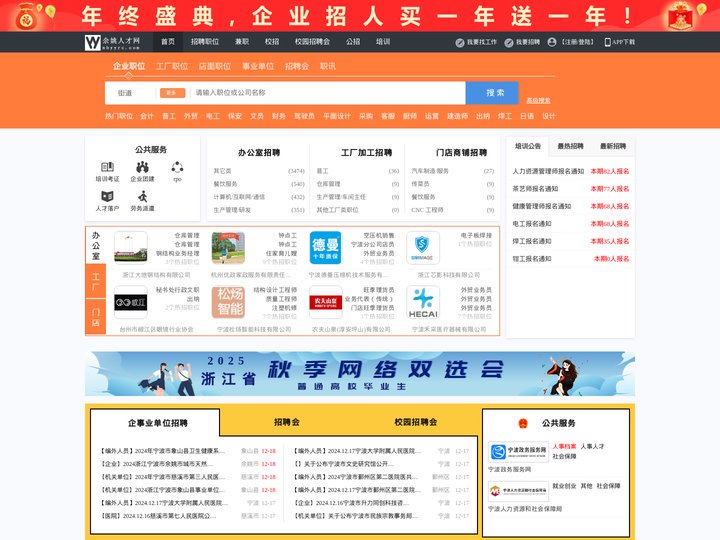The height and width of the screenshot is (540, 720).
Task: Open the 台州市椒江区眼镜行业协会 black logo
Action: 131,302
